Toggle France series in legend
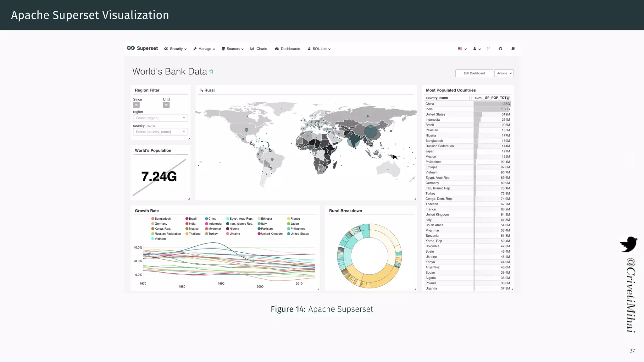This screenshot has height=362, width=644. 293,219
